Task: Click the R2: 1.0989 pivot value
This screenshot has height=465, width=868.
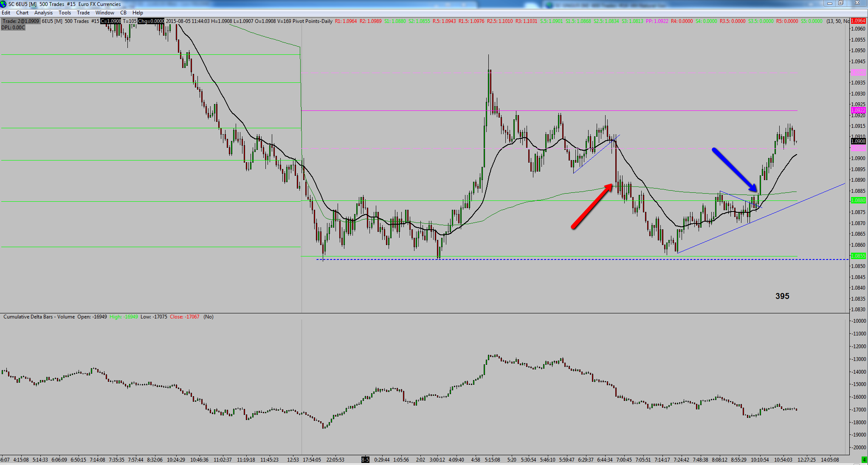Action: point(370,21)
